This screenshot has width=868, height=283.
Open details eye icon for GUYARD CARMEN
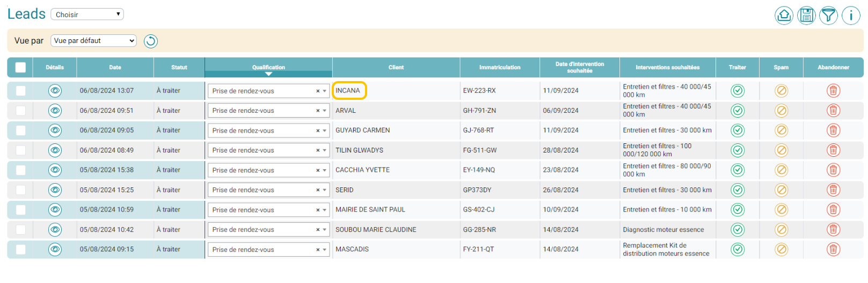[55, 130]
